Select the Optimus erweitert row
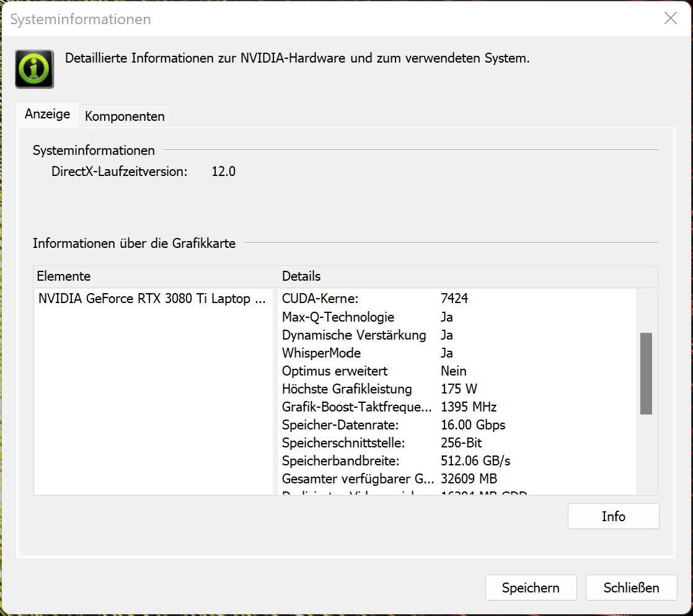The height and width of the screenshot is (616, 693). (457, 371)
